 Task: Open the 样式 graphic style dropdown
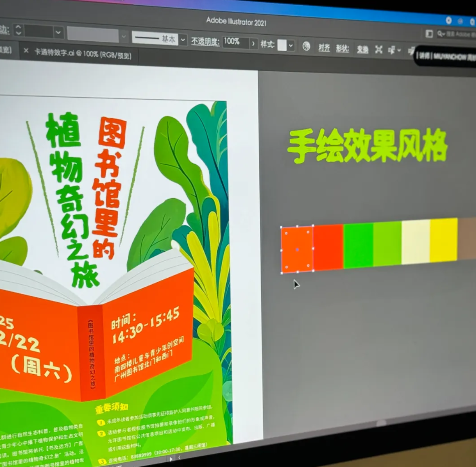pos(291,45)
